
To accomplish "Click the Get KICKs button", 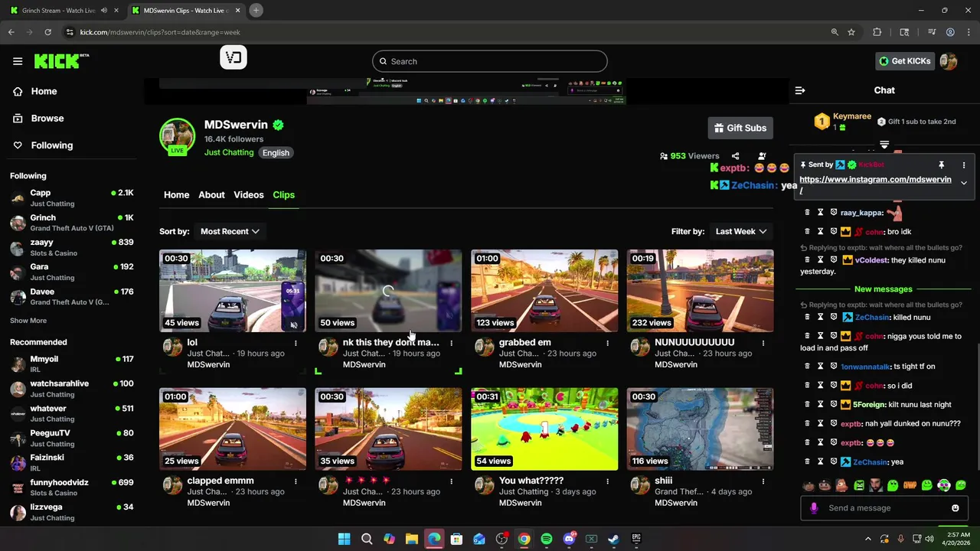I will click(x=905, y=61).
